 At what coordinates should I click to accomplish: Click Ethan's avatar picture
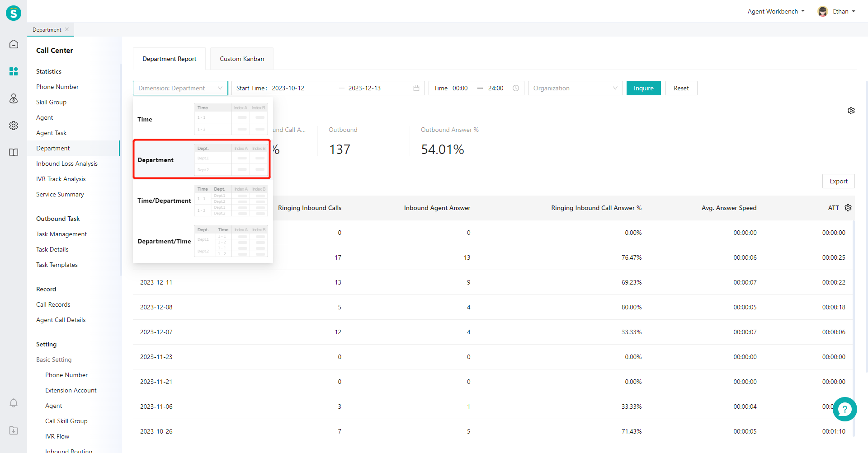tap(823, 11)
